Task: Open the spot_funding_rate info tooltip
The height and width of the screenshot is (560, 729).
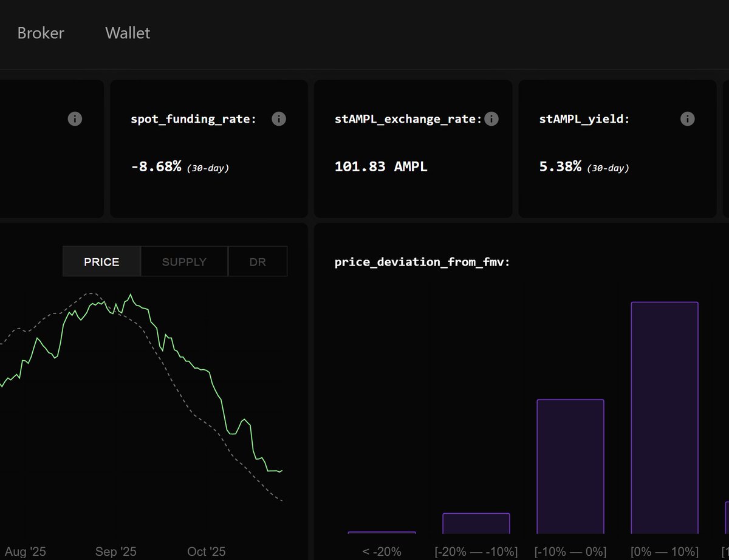Action: tap(279, 118)
